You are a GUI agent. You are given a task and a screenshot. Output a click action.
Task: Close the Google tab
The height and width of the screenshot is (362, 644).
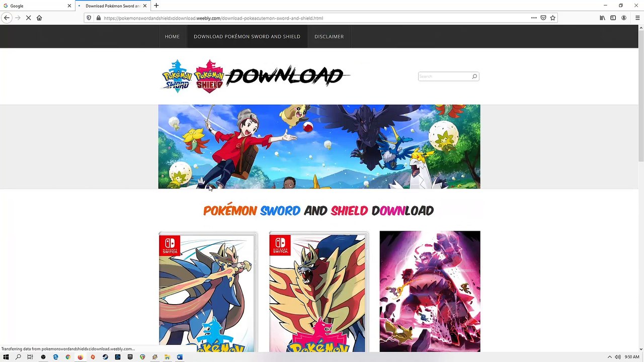69,6
